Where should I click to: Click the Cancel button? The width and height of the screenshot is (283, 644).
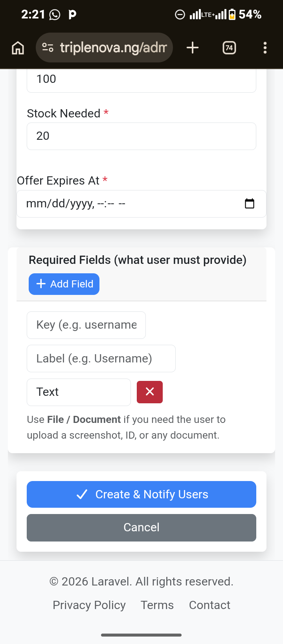141,527
